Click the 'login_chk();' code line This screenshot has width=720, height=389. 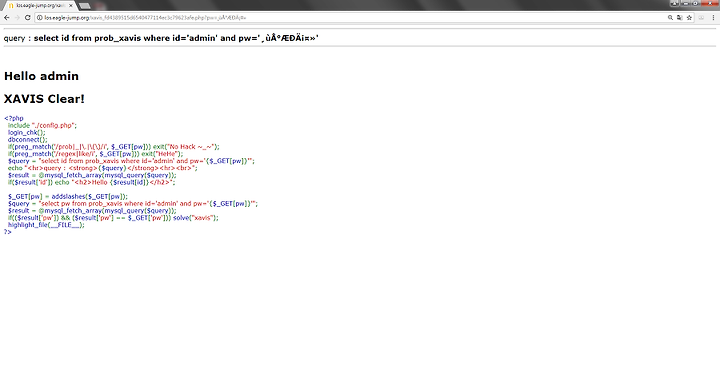27,133
